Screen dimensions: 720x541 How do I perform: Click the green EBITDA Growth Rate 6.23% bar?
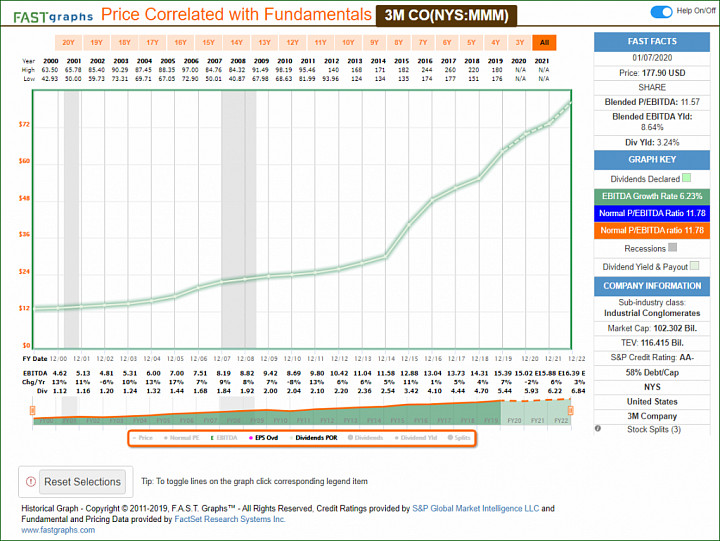pyautogui.click(x=652, y=196)
